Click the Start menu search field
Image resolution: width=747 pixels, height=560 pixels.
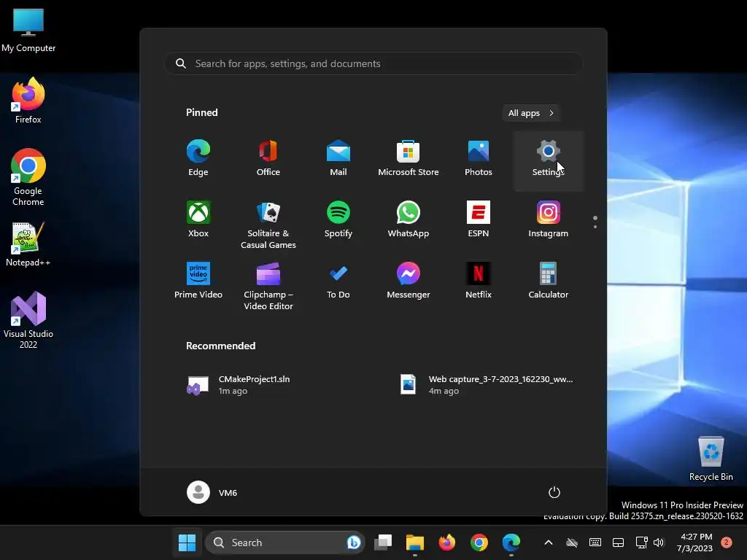(x=373, y=63)
